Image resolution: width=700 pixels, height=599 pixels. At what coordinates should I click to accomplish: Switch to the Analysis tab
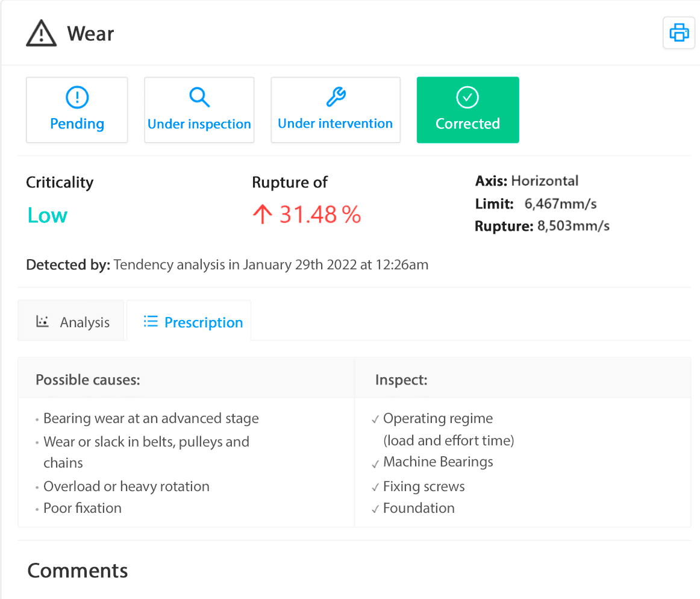click(x=71, y=321)
